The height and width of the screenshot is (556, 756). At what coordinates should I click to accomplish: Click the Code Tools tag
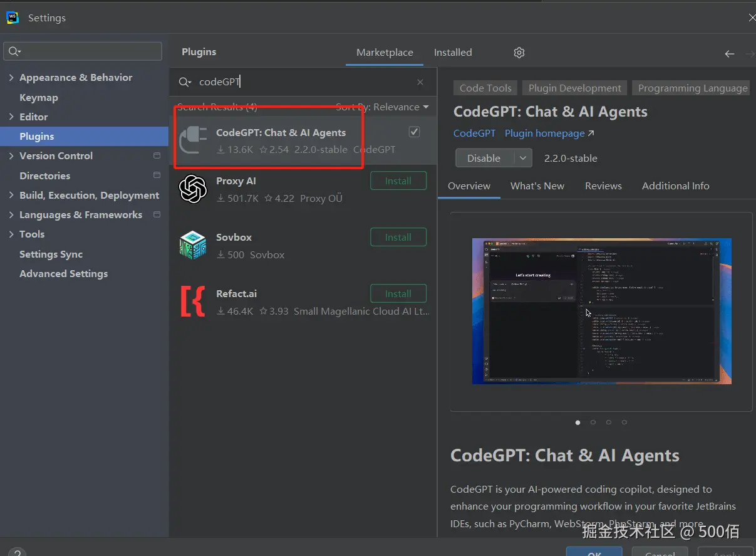click(485, 88)
